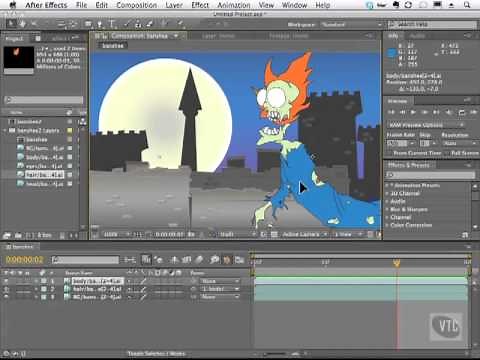Open the Active Camera view dropdown

point(305,235)
